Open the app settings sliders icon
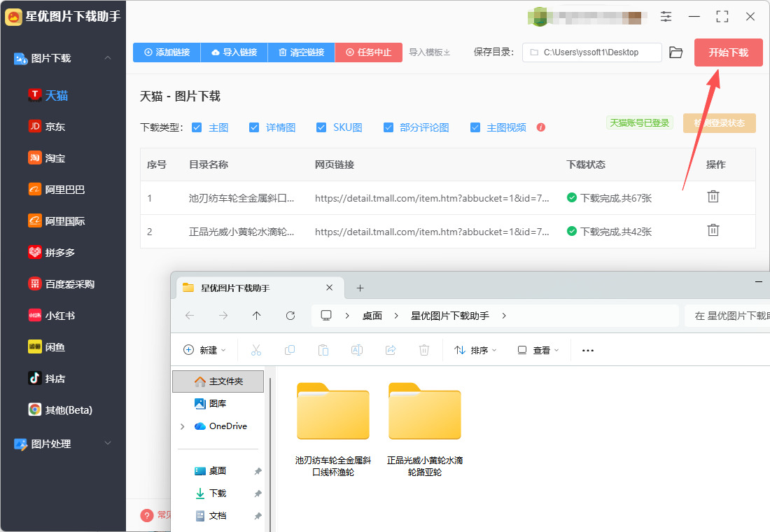 (x=666, y=16)
